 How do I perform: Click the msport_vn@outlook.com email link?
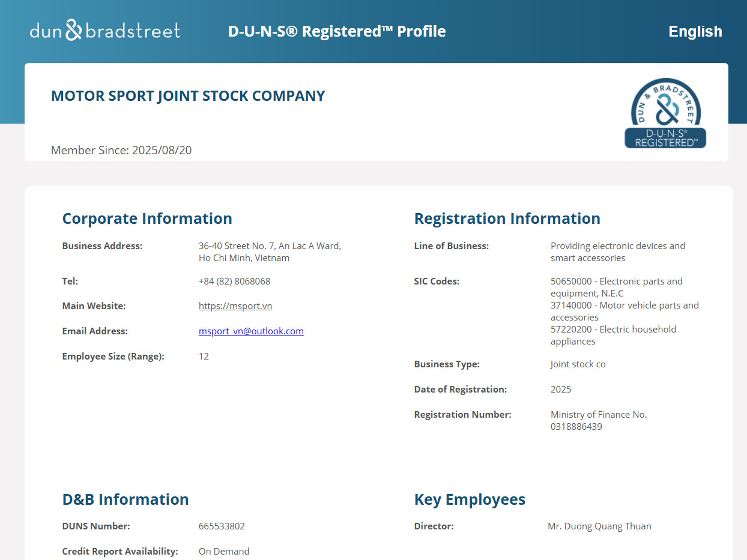click(251, 331)
